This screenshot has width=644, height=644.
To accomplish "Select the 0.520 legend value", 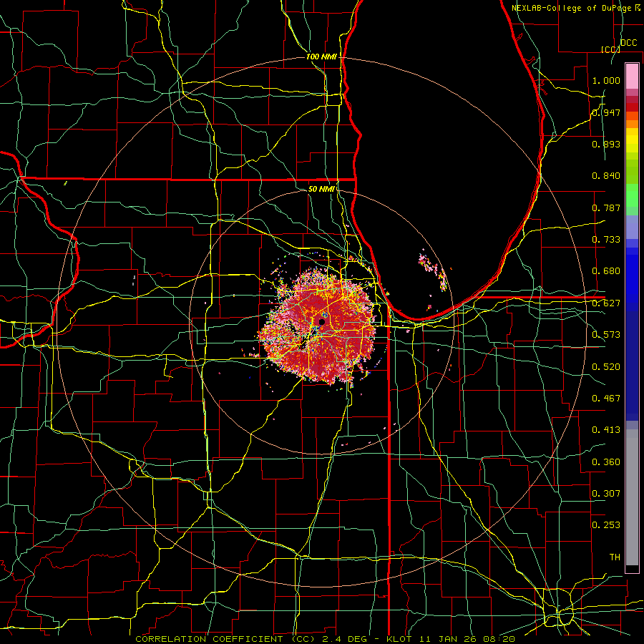I will 606,367.
